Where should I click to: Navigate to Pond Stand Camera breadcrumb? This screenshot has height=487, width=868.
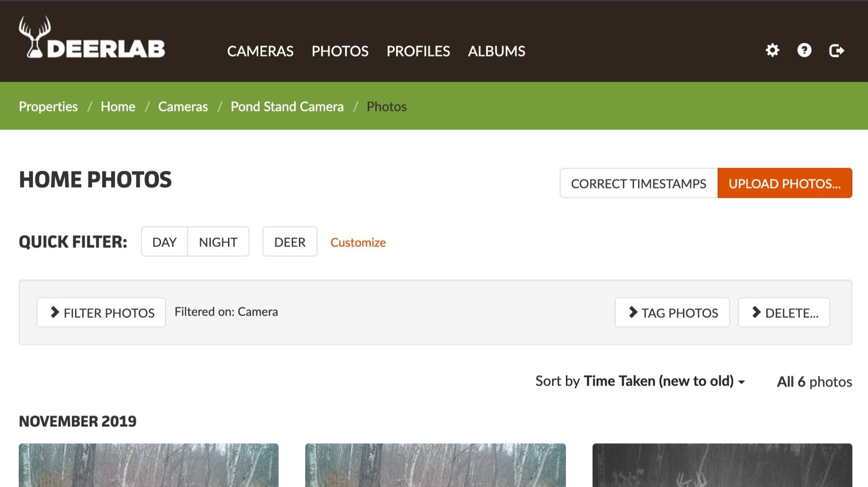(x=287, y=107)
